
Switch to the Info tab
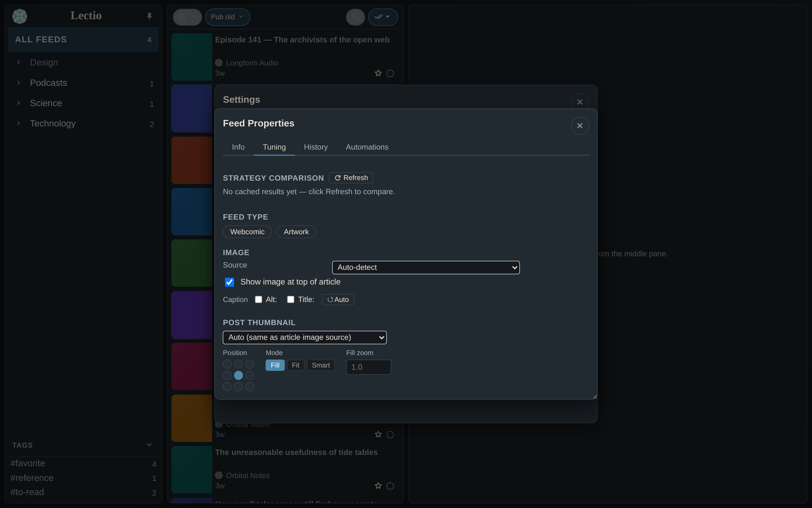coord(238,147)
